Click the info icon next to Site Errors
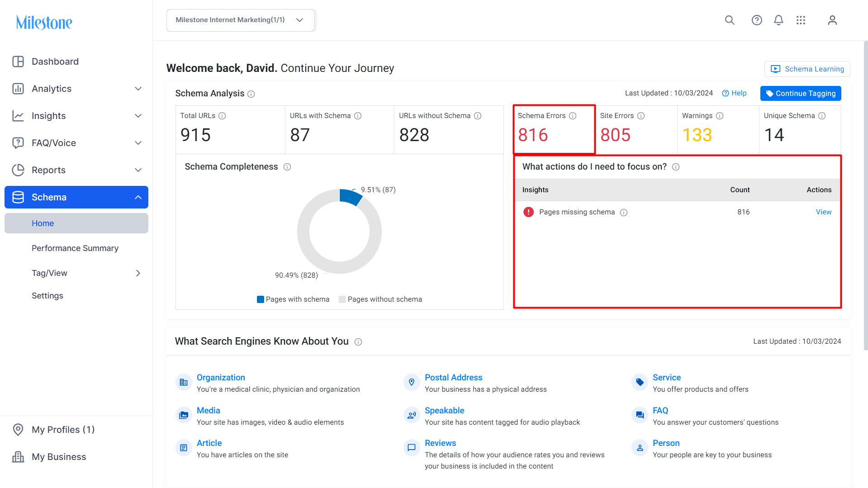Viewport: 868px width, 488px height. tap(641, 116)
